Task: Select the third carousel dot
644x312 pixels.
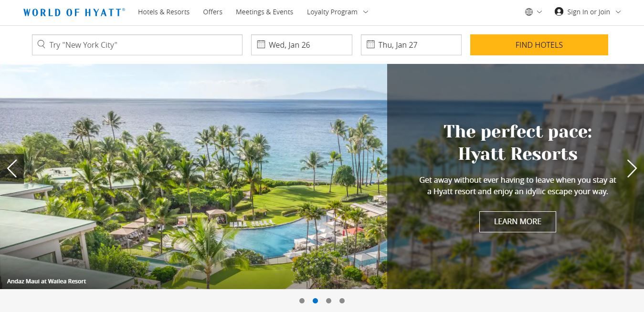Action: click(x=328, y=301)
